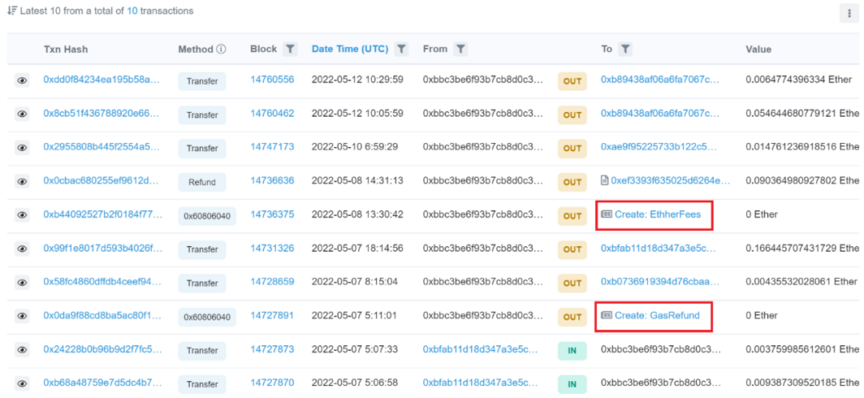The height and width of the screenshot is (398, 864).
Task: Preview transaction 0x99f1e8017d593b4026f with eye icon
Action: tap(22, 249)
